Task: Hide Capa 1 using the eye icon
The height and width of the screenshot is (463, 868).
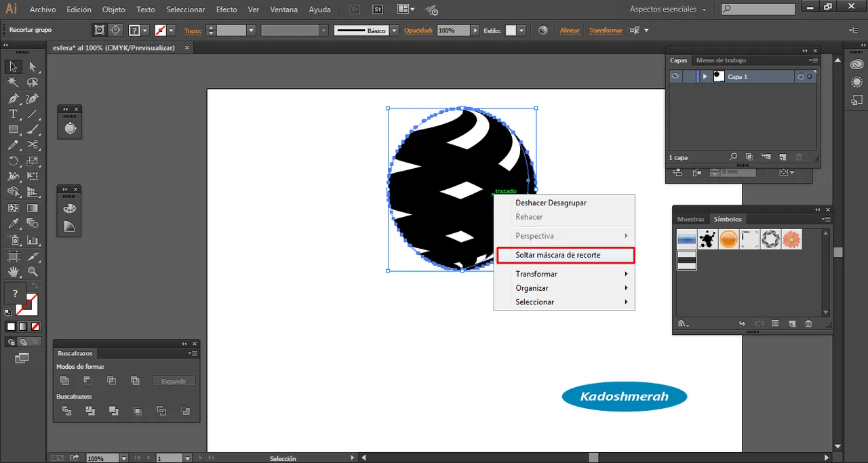Action: point(675,77)
